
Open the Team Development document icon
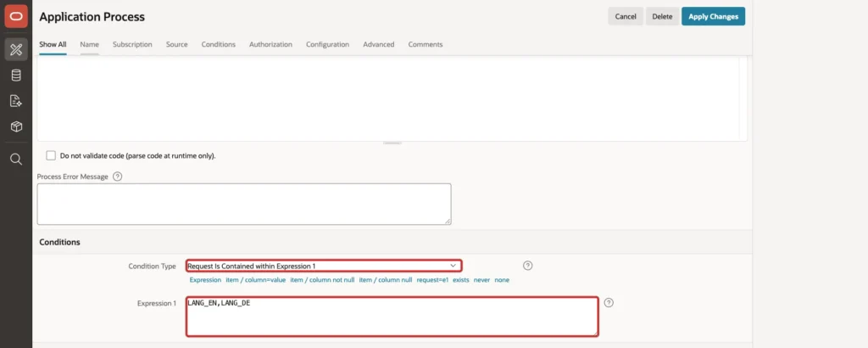tap(16, 101)
